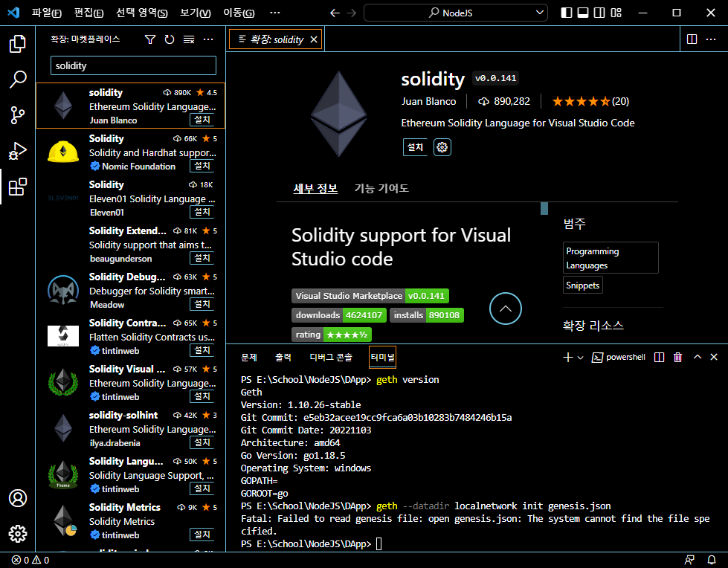Filter extensions with the funnel icon

pyautogui.click(x=150, y=39)
